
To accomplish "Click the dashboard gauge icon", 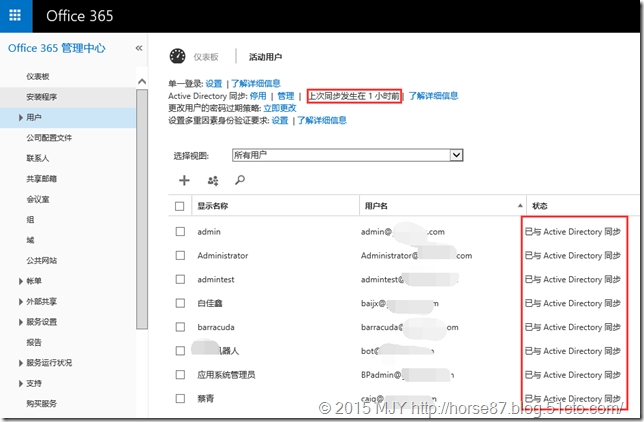I will coord(177,56).
